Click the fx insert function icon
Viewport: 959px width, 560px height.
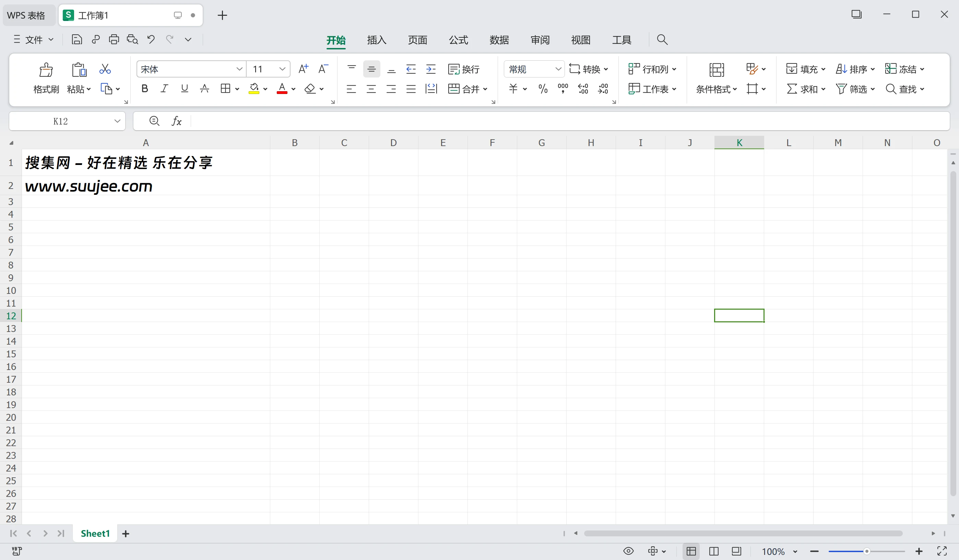pyautogui.click(x=176, y=121)
